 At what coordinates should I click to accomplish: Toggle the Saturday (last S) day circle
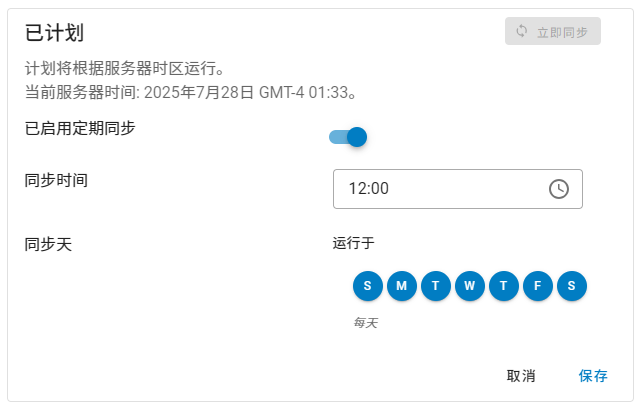click(x=572, y=286)
